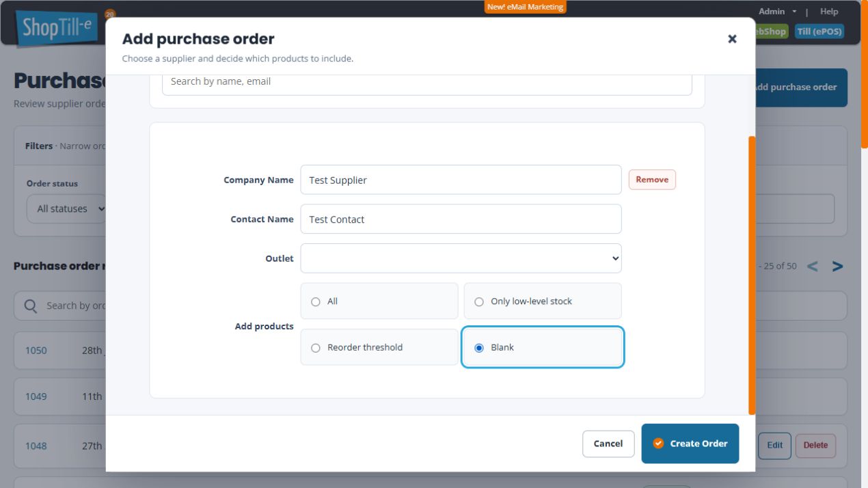Click the search magnifier icon in orders list
Image resolution: width=868 pixels, height=488 pixels.
point(31,306)
